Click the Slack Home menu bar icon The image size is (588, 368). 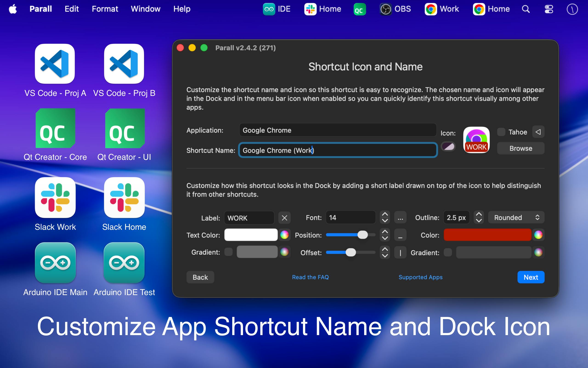tap(322, 9)
